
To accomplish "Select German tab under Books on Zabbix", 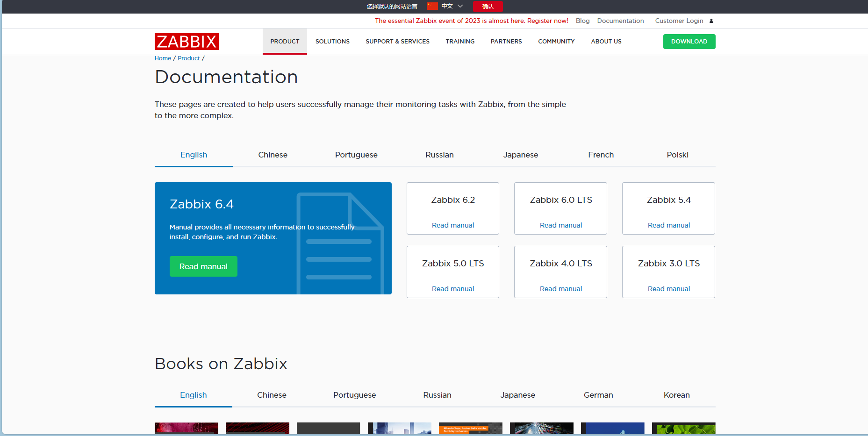I will pos(598,395).
